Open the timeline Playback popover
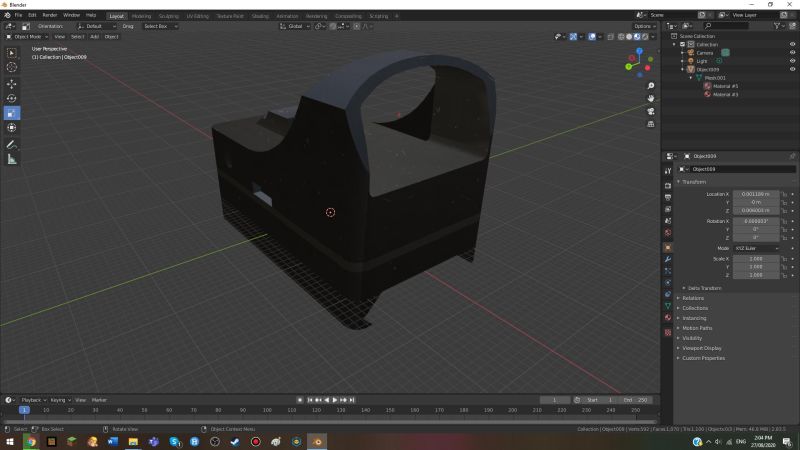 (x=33, y=400)
